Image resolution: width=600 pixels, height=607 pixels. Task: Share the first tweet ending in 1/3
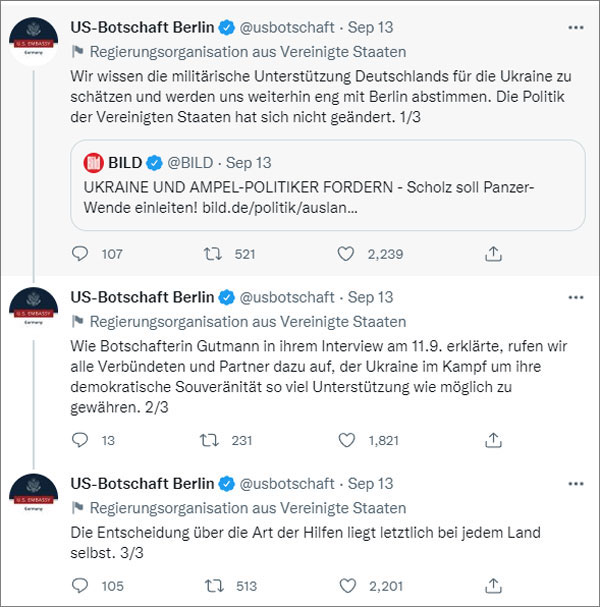pos(492,254)
